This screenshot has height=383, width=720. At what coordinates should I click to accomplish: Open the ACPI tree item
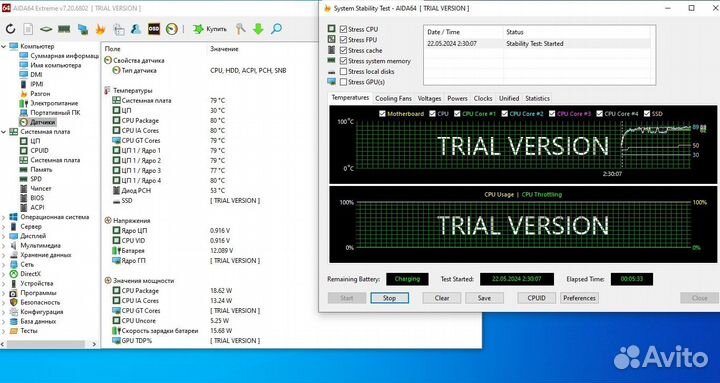(x=37, y=208)
